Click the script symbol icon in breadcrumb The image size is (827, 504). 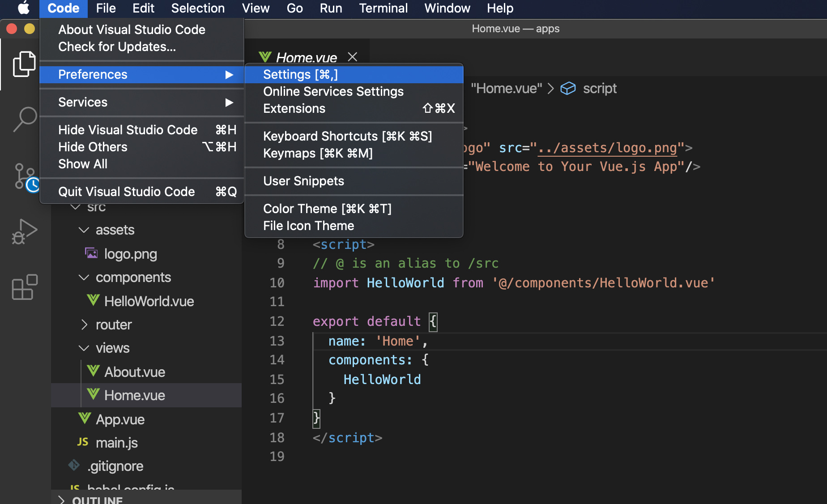point(568,89)
